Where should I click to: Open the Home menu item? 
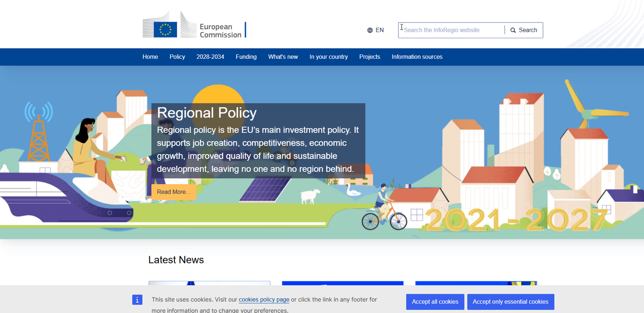coord(150,57)
